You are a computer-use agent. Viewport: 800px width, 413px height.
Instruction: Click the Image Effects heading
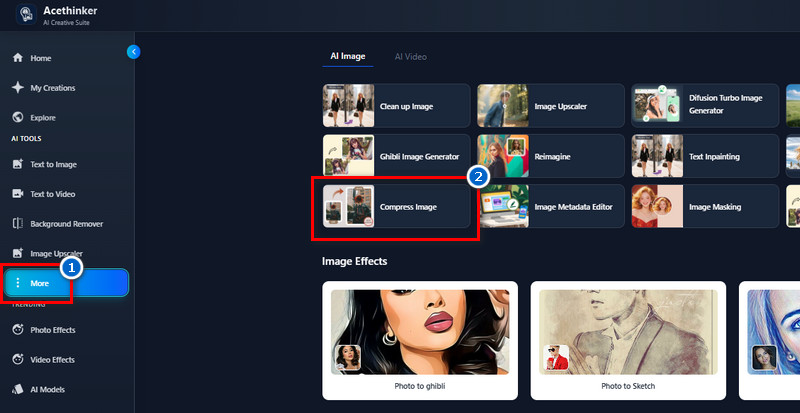point(355,261)
